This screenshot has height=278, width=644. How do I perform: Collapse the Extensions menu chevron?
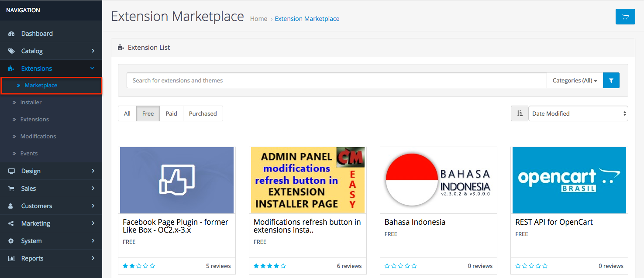(92, 69)
